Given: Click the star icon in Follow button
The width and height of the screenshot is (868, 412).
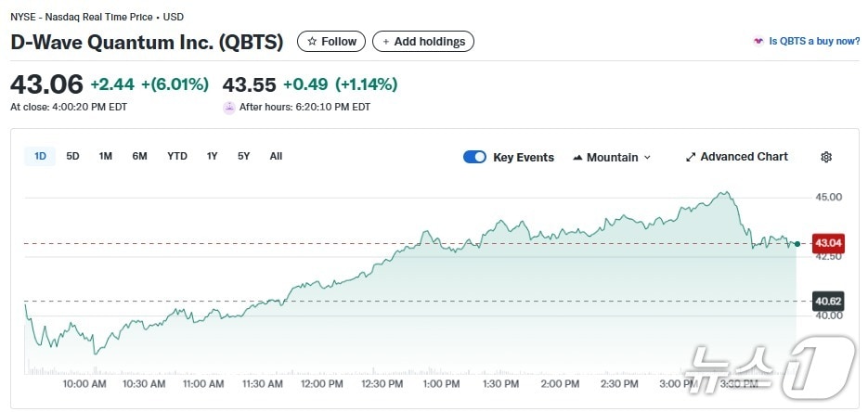Looking at the screenshot, I should [312, 42].
